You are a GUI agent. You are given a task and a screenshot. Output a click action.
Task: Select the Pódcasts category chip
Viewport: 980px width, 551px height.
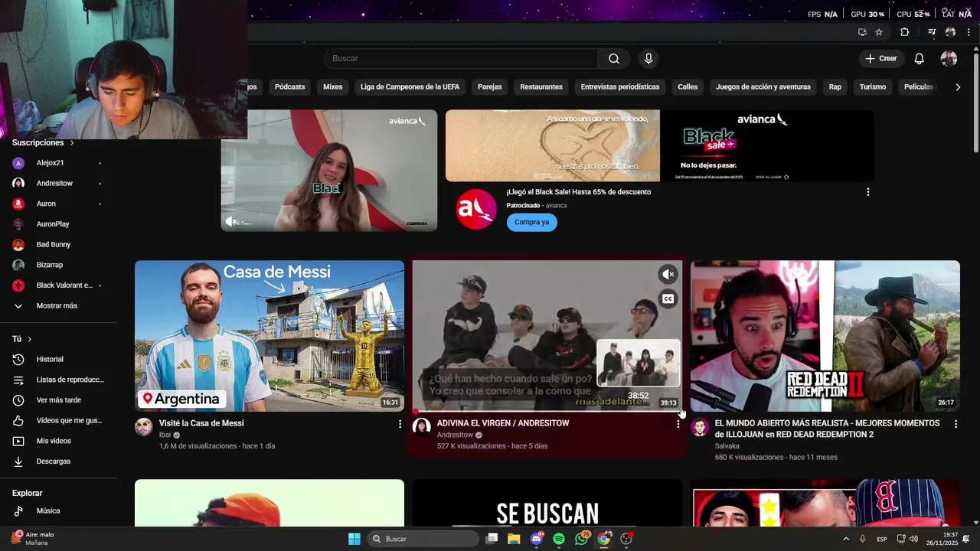coord(290,87)
